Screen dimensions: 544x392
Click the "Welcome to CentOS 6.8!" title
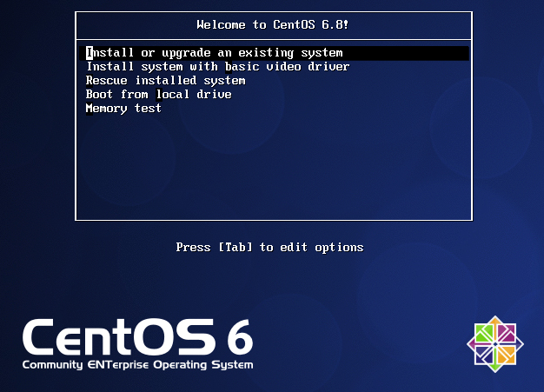coord(273,25)
